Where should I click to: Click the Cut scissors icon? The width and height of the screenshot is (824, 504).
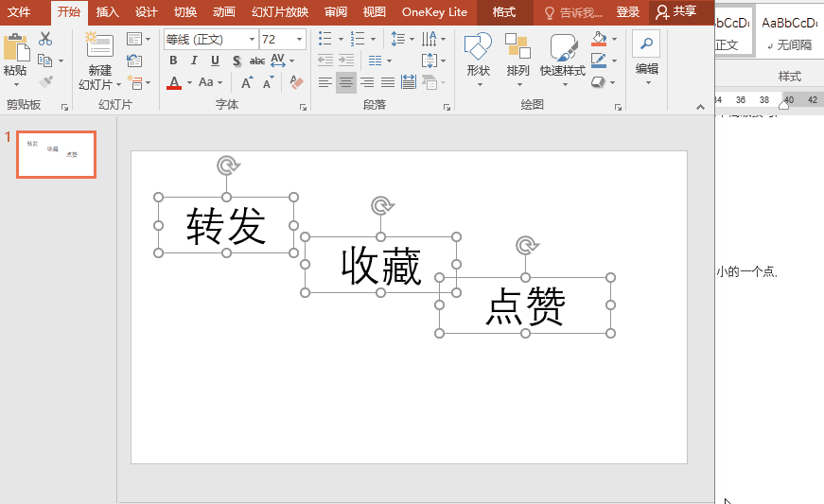click(45, 39)
